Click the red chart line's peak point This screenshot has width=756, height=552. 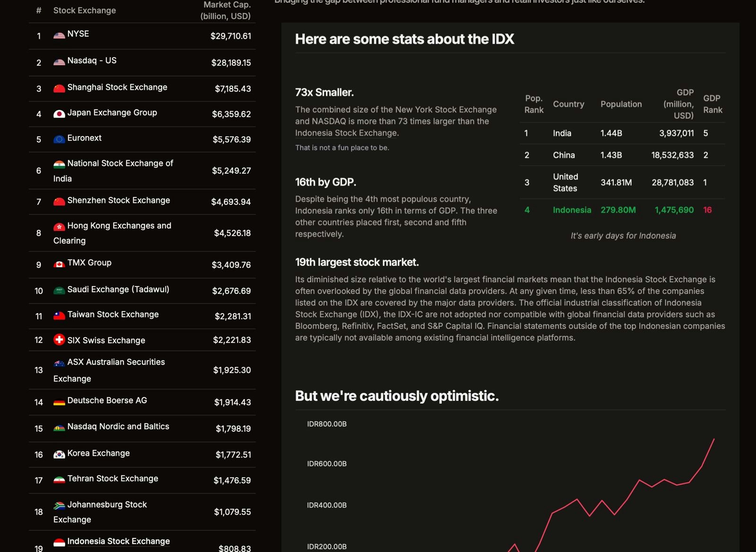pyautogui.click(x=714, y=439)
